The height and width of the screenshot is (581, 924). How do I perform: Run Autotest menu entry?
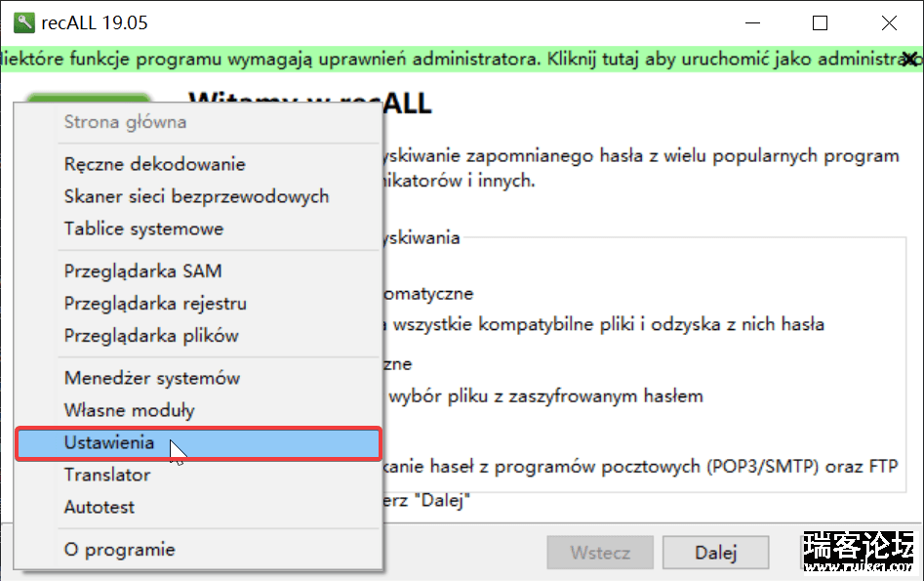pos(199,507)
